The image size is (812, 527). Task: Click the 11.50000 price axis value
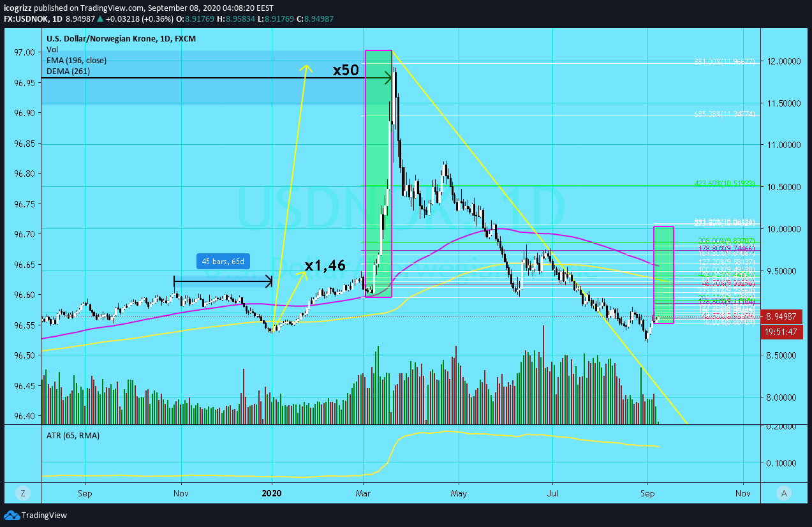click(784, 103)
